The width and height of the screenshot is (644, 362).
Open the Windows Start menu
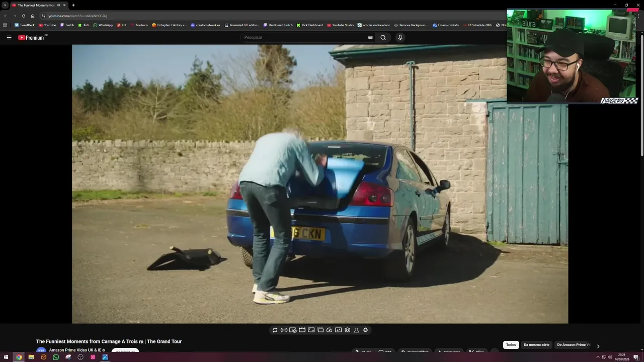pos(6,357)
